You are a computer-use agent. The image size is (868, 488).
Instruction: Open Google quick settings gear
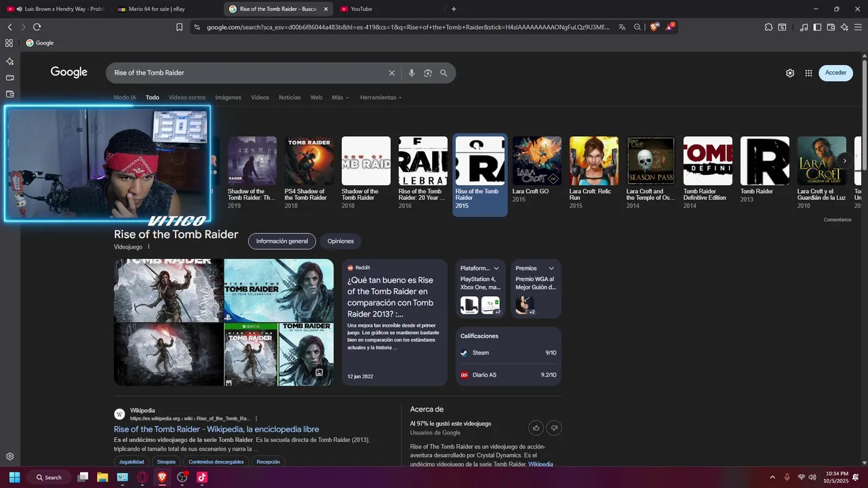790,73
